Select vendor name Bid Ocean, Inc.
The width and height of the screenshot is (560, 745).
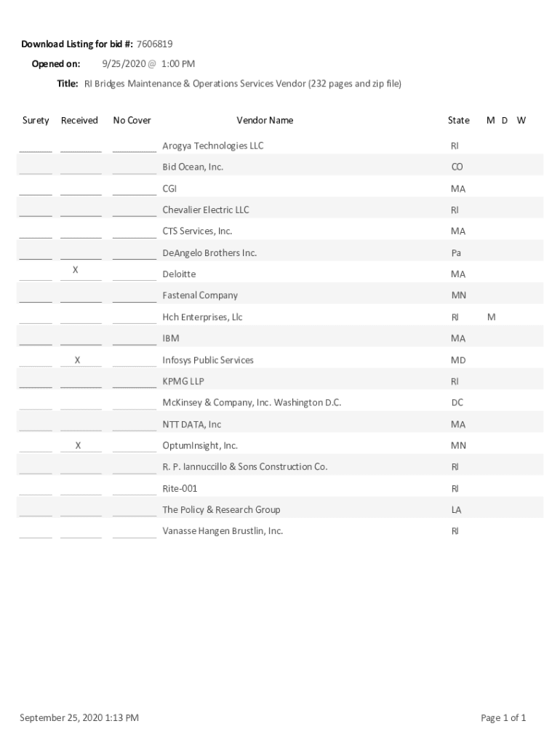tap(193, 167)
